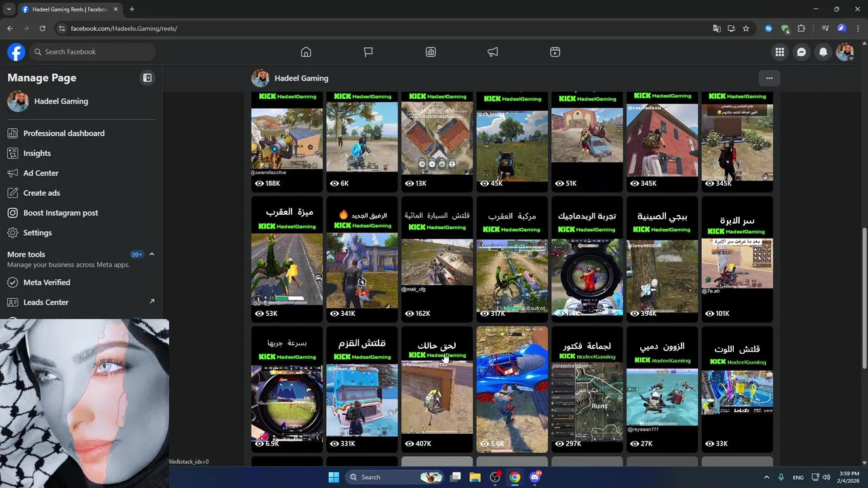Open Windows Start menu
The height and width of the screenshot is (488, 868).
334,477
